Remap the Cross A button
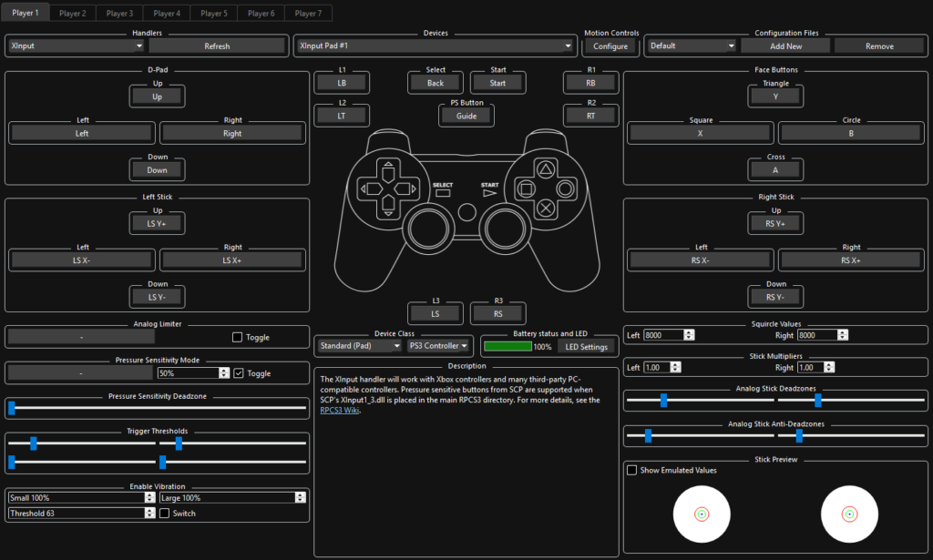The width and height of the screenshot is (933, 560). [x=775, y=170]
